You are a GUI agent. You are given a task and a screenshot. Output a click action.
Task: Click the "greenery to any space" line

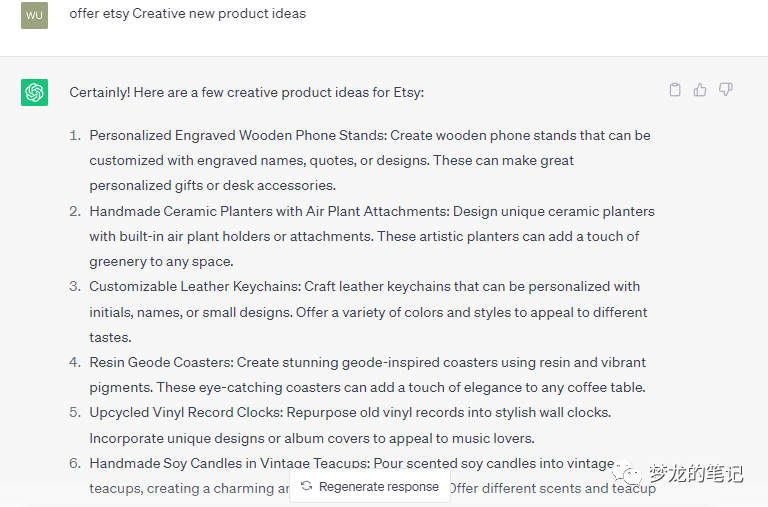pyautogui.click(x=161, y=261)
